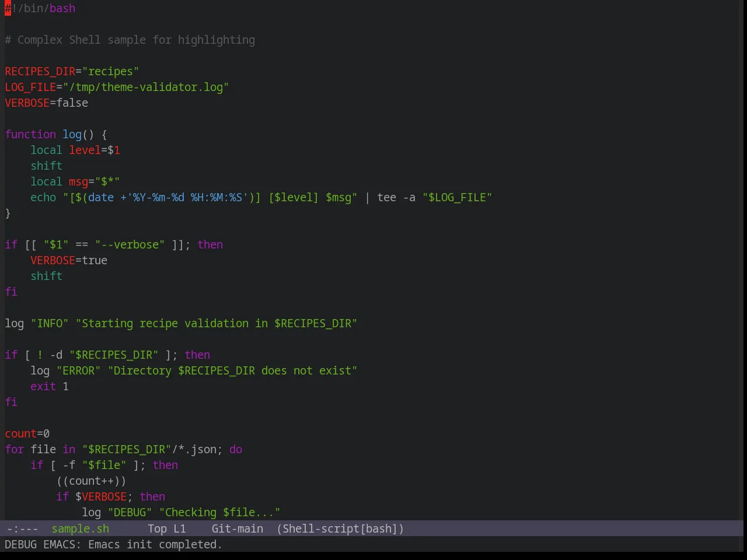Click the Top position indicator in mode line
This screenshot has height=560, width=747.
157,528
